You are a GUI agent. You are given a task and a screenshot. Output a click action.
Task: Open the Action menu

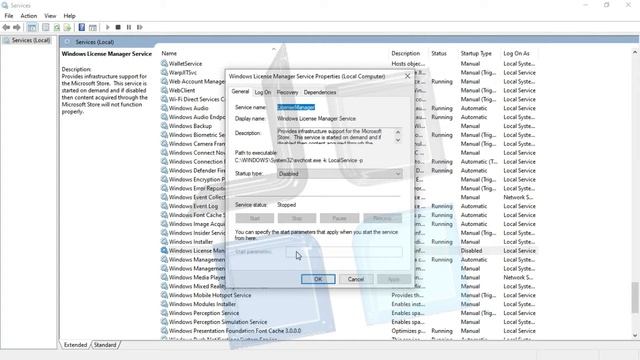tap(29, 16)
